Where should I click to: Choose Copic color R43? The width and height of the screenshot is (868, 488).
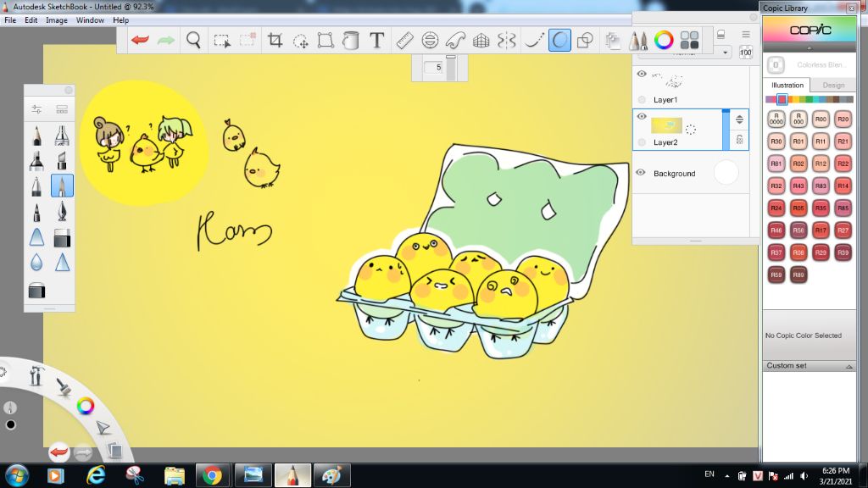pyautogui.click(x=798, y=186)
